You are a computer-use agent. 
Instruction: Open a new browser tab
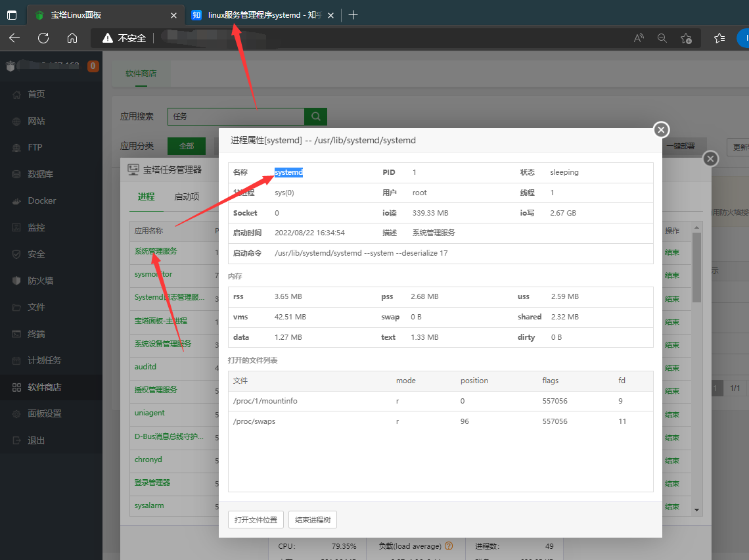click(353, 15)
